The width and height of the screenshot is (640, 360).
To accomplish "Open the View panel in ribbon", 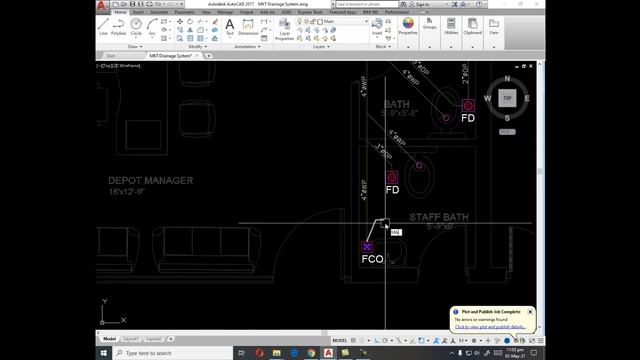I will 493,27.
